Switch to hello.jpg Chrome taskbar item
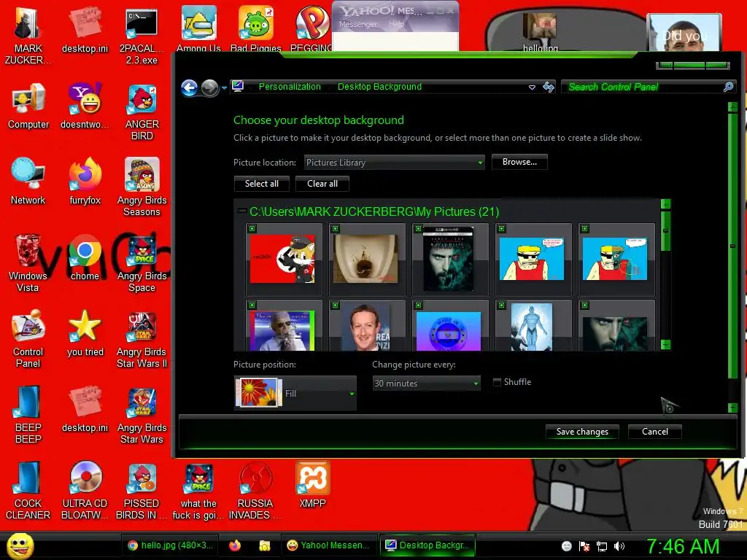Image resolution: width=747 pixels, height=560 pixels. tap(171, 545)
